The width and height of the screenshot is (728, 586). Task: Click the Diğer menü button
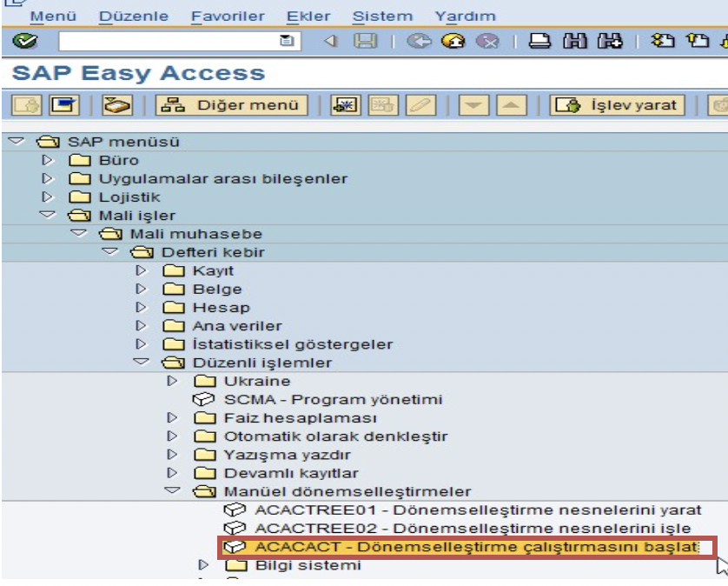(x=231, y=105)
